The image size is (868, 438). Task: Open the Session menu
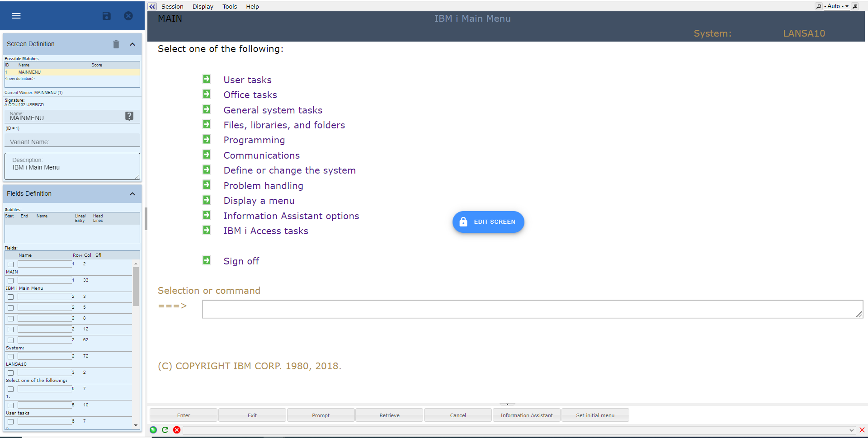pyautogui.click(x=172, y=6)
